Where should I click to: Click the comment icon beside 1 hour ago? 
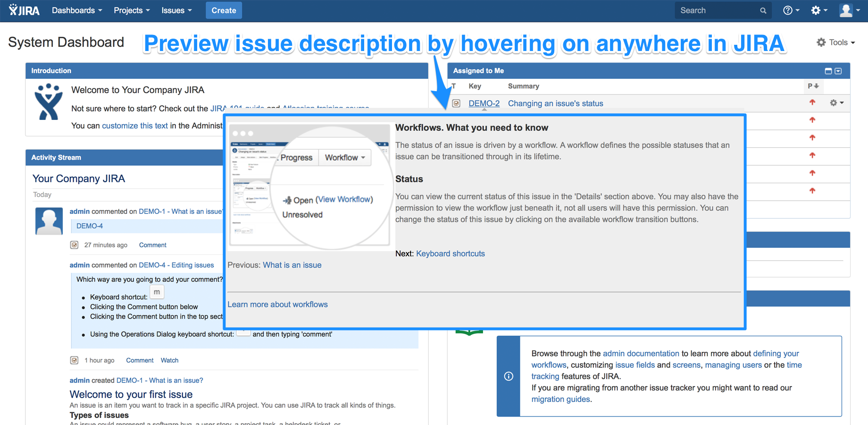pyautogui.click(x=74, y=360)
